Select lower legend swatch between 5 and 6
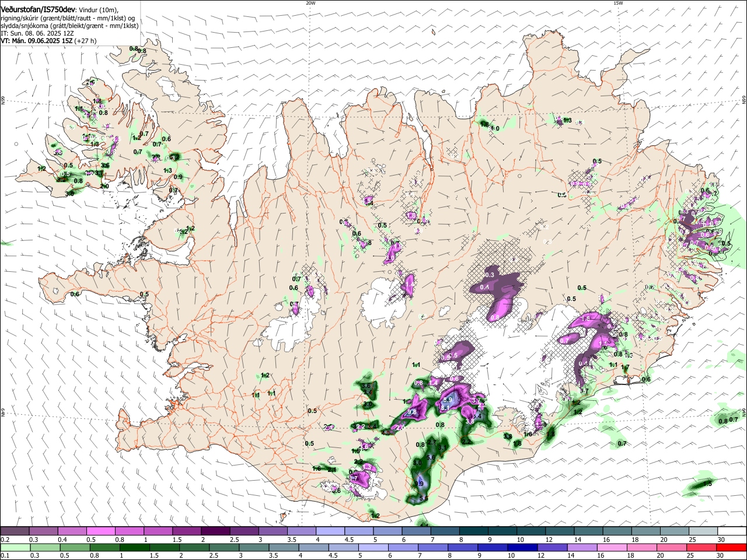The image size is (747, 560). coord(373,547)
